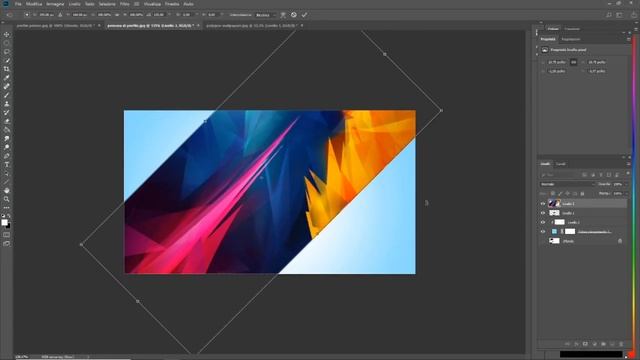Select the Magic Wand tool
Image resolution: width=640 pixels, height=360 pixels.
pyautogui.click(x=7, y=60)
